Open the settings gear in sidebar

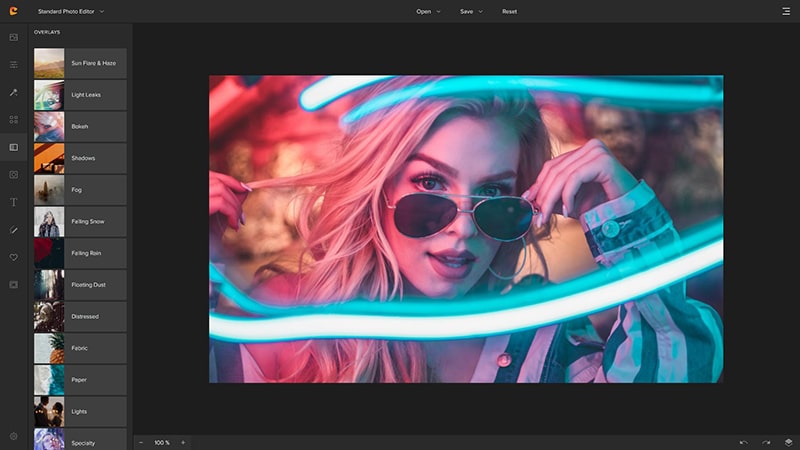point(14,436)
